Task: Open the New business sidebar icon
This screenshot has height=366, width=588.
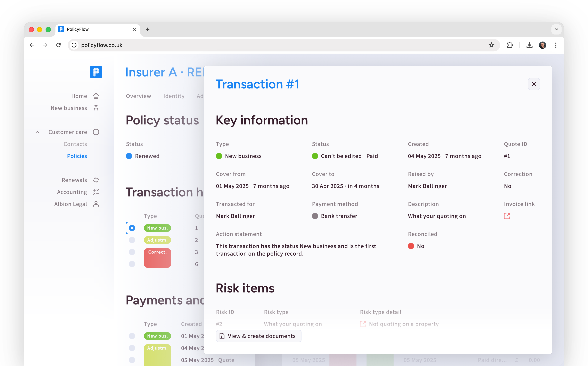Action: pyautogui.click(x=96, y=108)
